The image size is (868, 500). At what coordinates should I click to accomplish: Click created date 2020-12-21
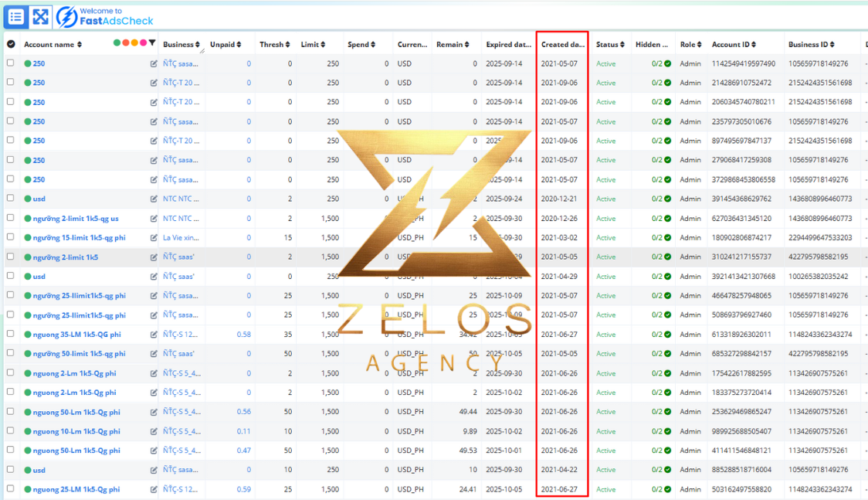559,199
